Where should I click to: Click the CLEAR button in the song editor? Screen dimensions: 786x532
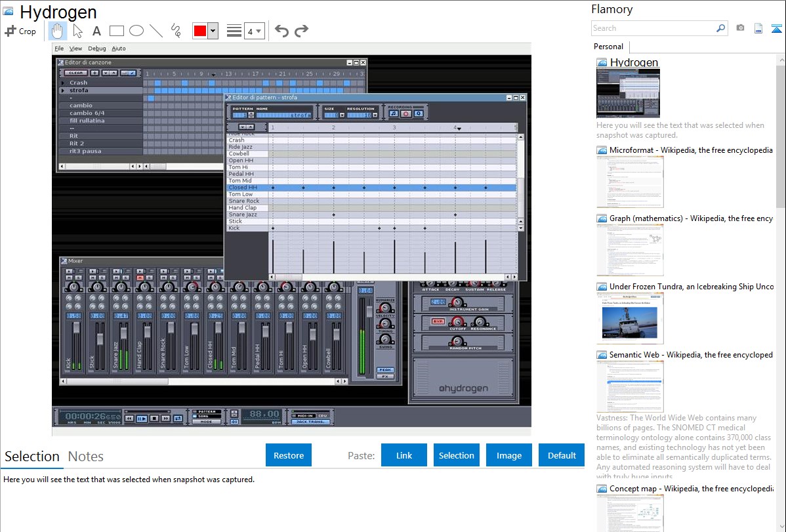pos(75,73)
